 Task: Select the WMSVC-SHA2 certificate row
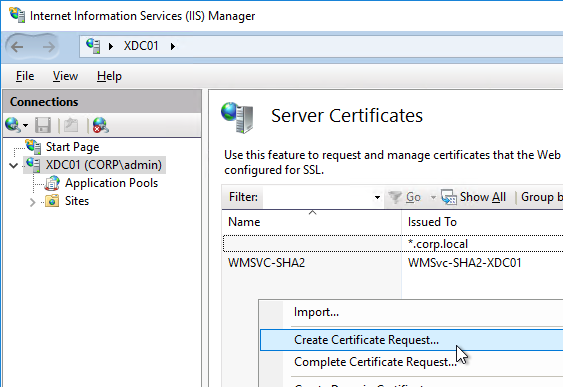(x=393, y=263)
